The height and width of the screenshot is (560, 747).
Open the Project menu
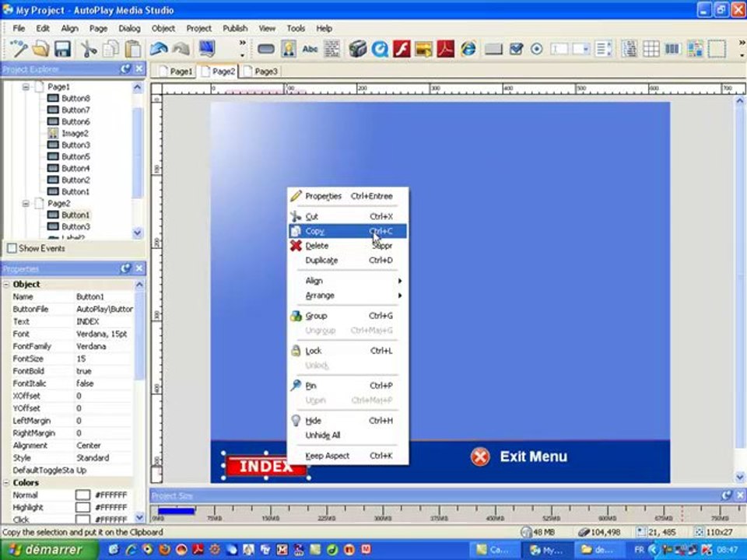coord(198,29)
